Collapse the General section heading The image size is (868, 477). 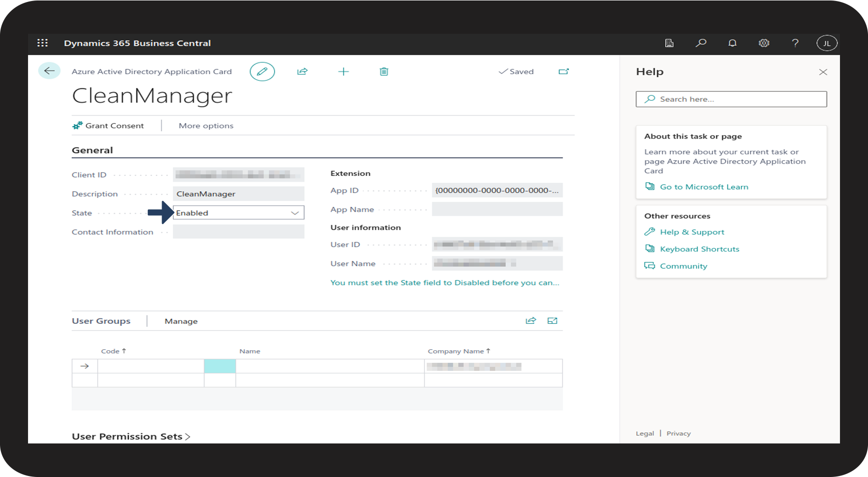(92, 150)
